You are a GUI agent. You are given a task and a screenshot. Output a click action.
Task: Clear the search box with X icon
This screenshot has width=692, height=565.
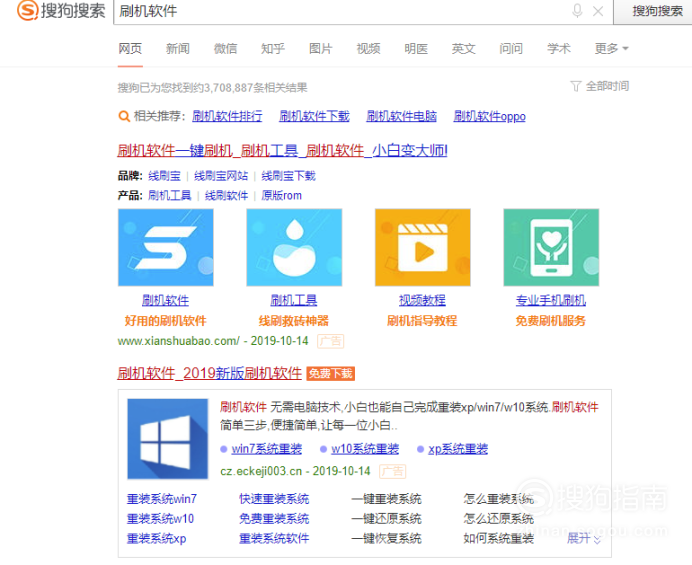[x=598, y=11]
